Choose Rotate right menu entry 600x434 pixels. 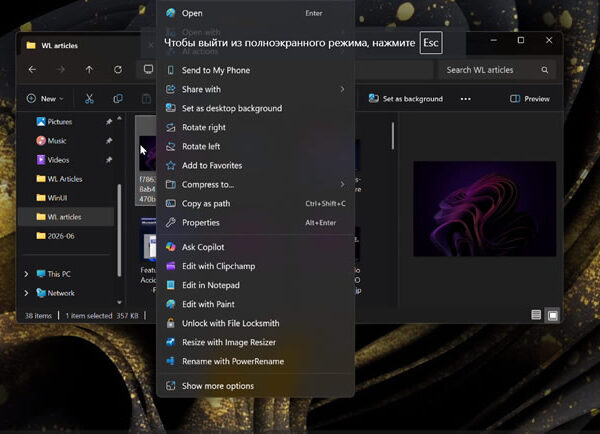(x=255, y=127)
